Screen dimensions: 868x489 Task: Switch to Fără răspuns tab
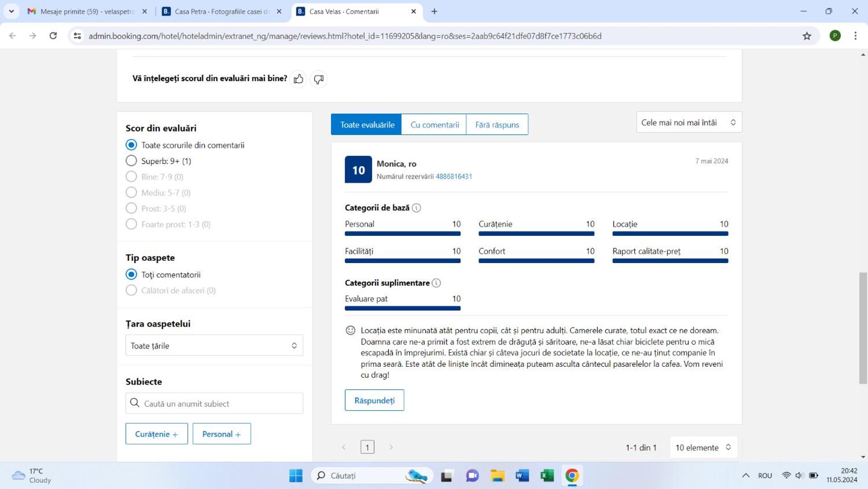click(x=497, y=125)
